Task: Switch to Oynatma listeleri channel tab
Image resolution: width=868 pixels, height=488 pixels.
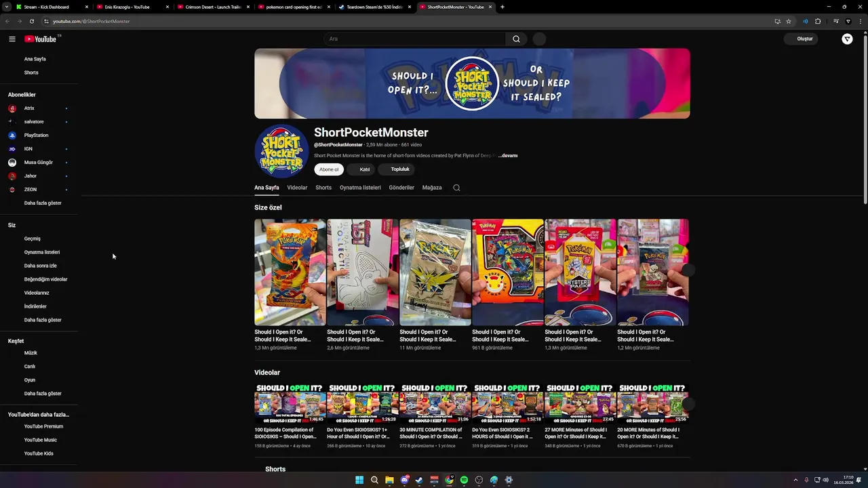Action: pyautogui.click(x=360, y=188)
